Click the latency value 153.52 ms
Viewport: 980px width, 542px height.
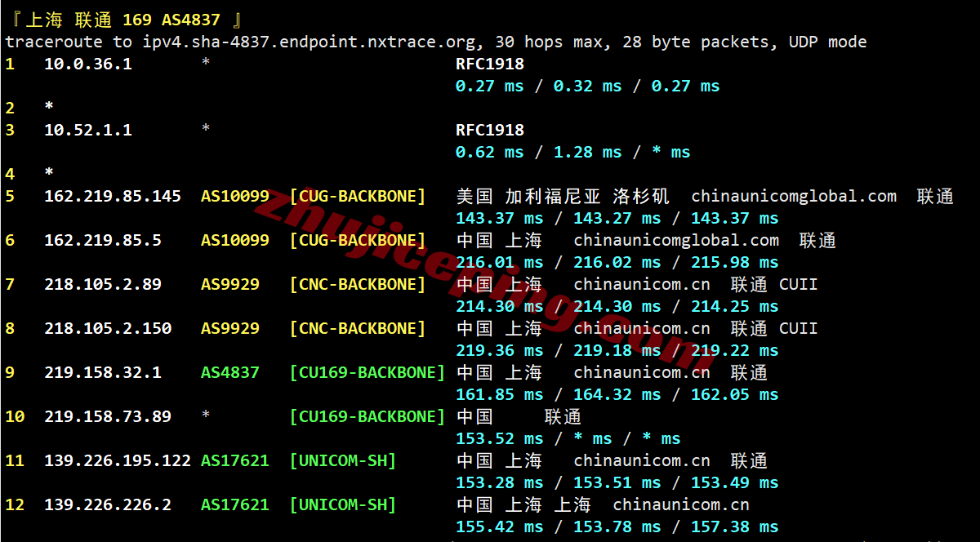500,438
